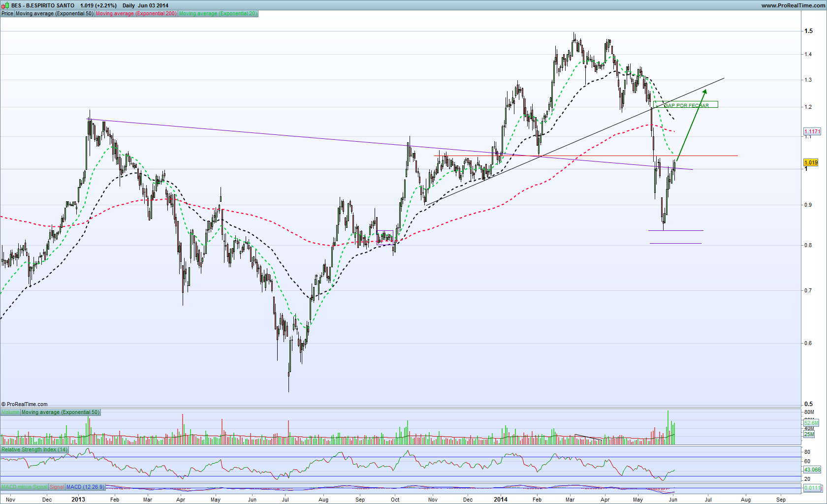
Task: Click the Jul label right of Jun 2014
Action: (708, 500)
